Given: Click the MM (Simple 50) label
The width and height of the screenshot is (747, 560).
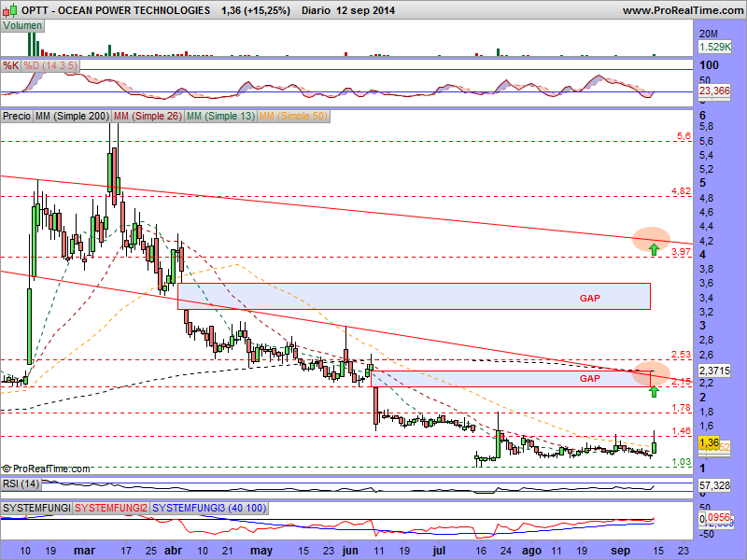Looking at the screenshot, I should coord(293,116).
